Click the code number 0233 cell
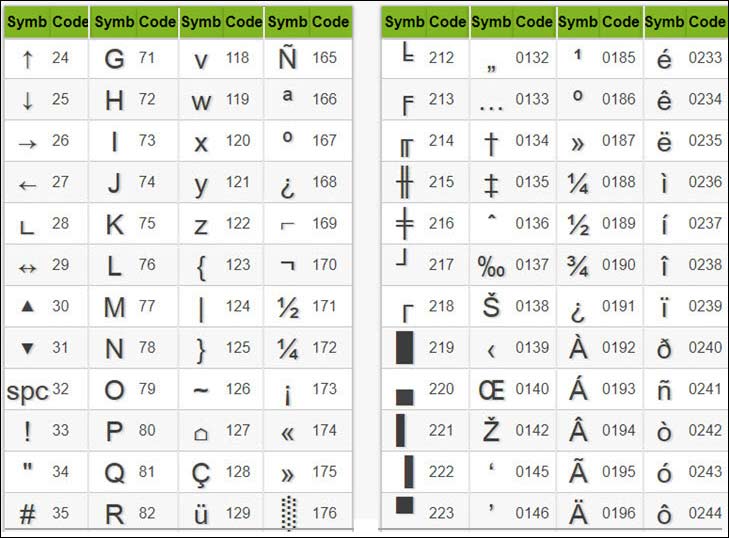 705,58
